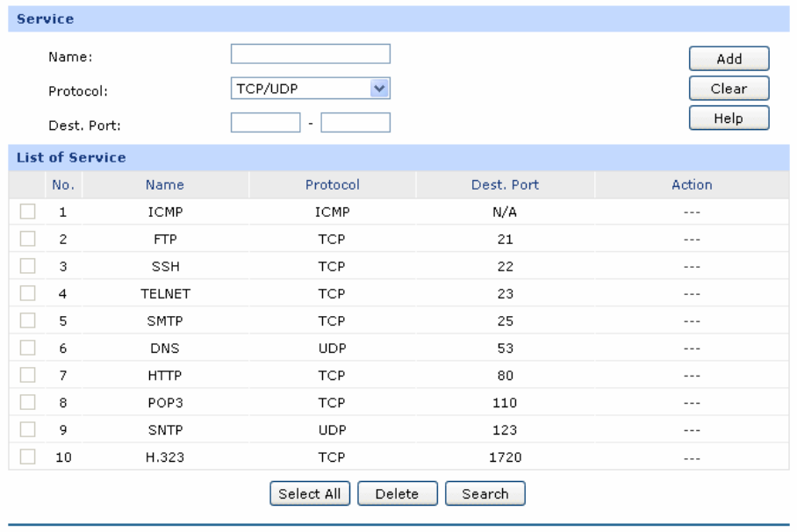This screenshot has width=797, height=532.
Task: Check the box for ICMP service
Action: 27,212
